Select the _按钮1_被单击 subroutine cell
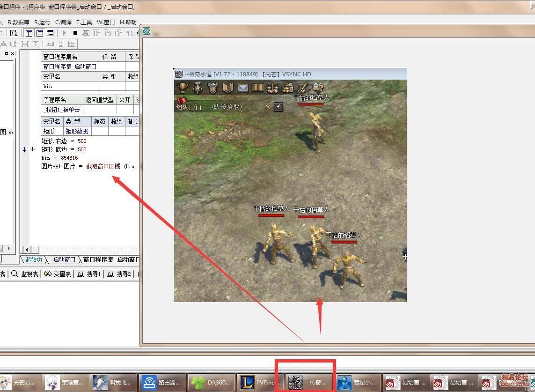 (x=62, y=110)
